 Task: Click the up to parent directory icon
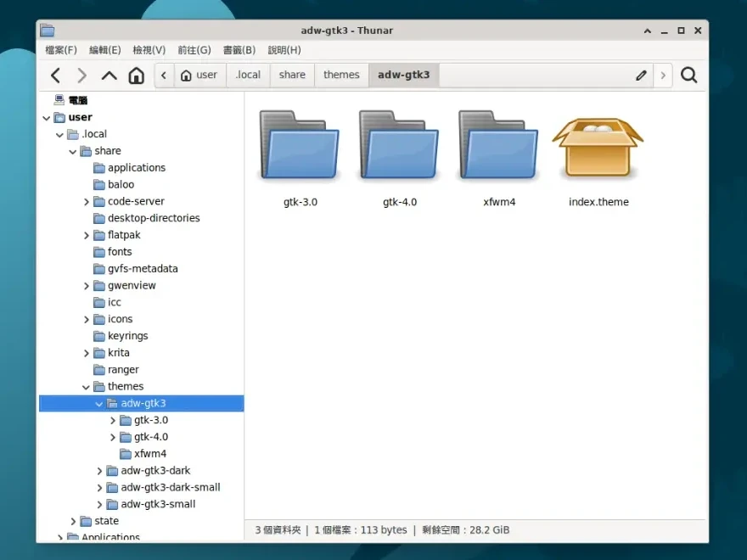(109, 75)
